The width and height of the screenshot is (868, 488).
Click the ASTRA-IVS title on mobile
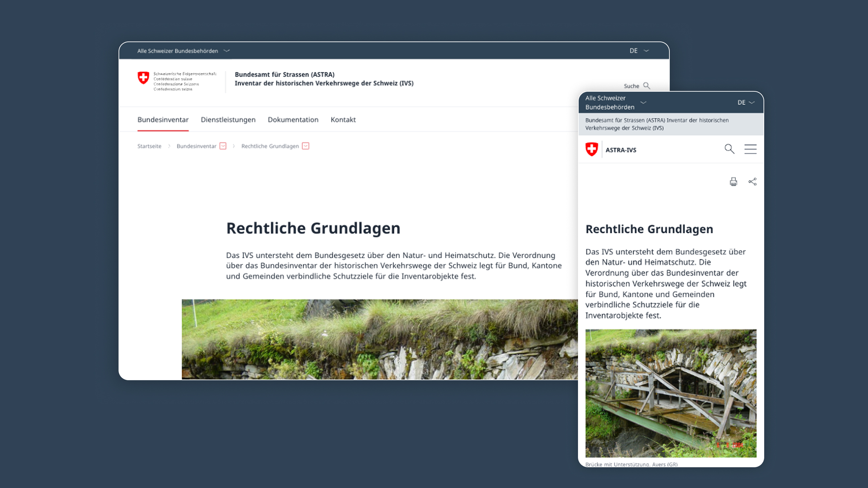(621, 150)
